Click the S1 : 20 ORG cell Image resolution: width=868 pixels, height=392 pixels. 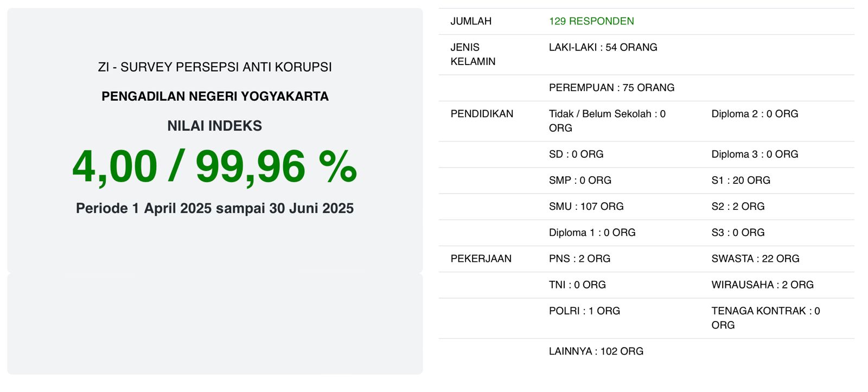tap(741, 181)
